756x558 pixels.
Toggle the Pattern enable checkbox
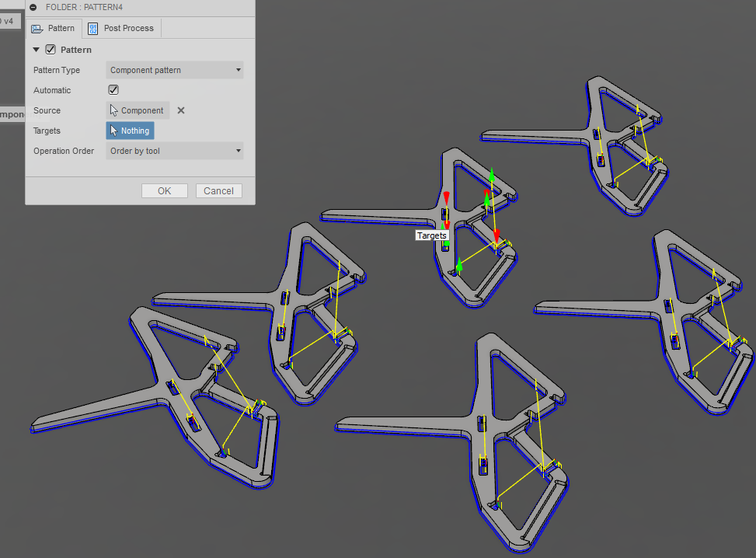pos(50,50)
